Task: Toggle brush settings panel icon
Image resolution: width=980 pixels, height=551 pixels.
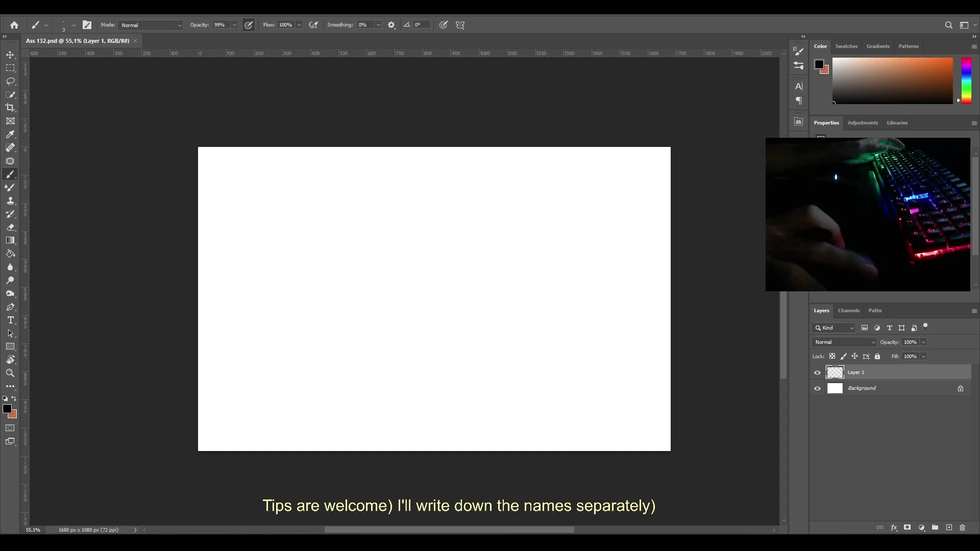Action: click(87, 25)
